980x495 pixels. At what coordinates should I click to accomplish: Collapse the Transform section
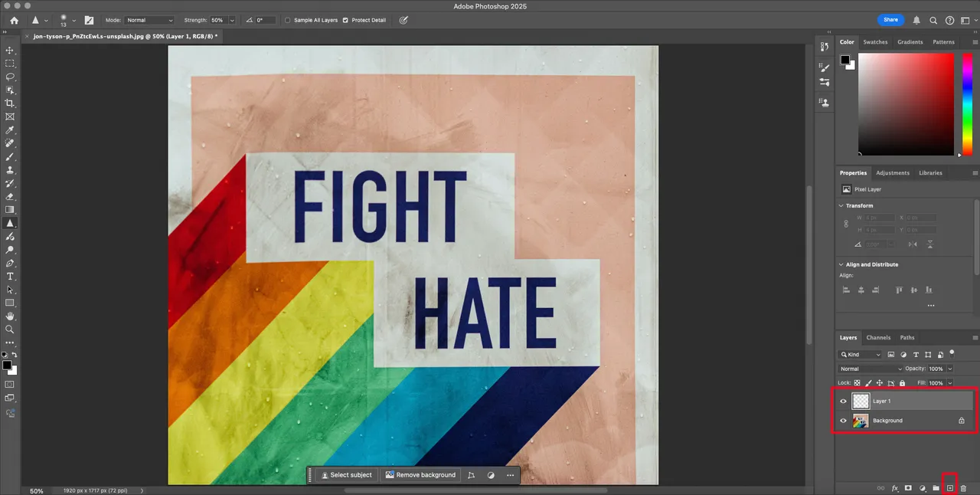(x=841, y=205)
